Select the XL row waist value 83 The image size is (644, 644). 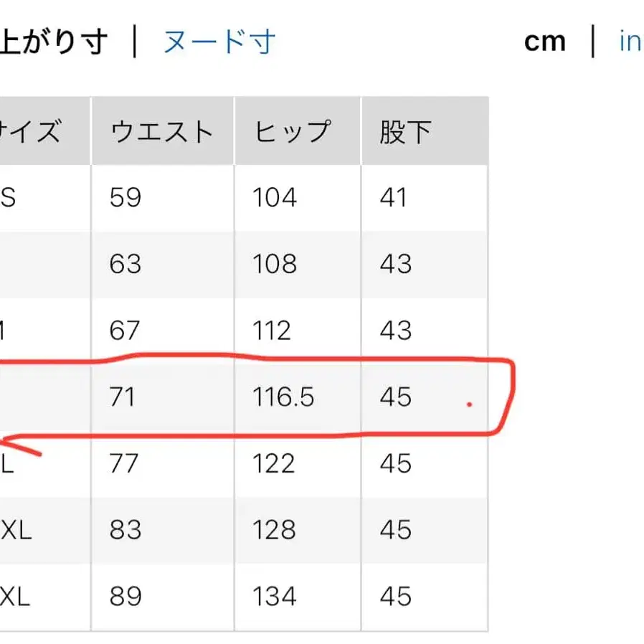[123, 530]
